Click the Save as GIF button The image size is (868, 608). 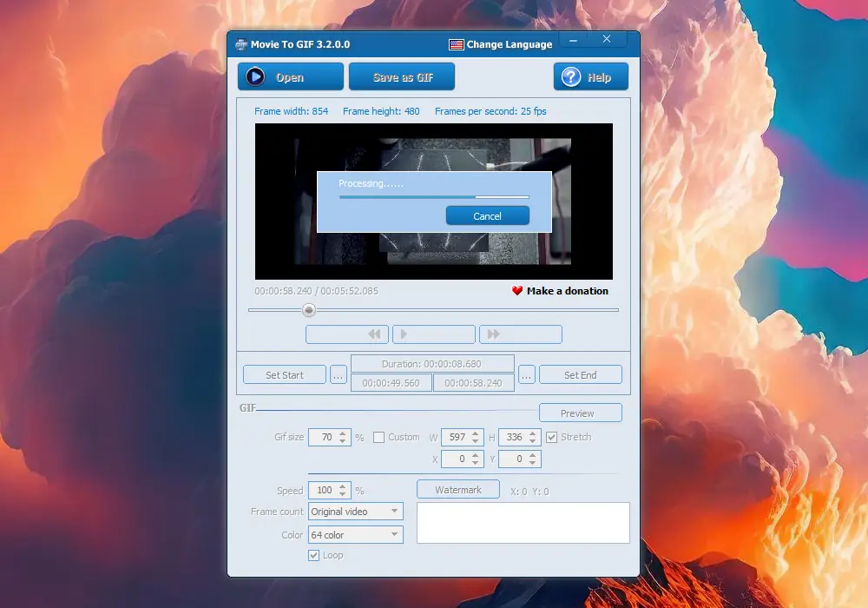[x=401, y=76]
